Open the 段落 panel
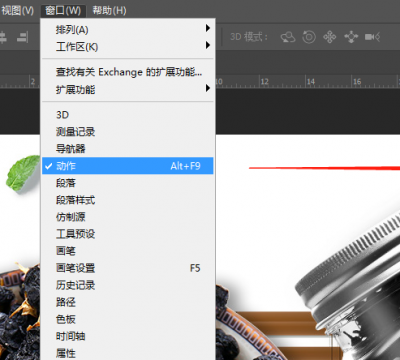400x360 pixels. pos(128,183)
